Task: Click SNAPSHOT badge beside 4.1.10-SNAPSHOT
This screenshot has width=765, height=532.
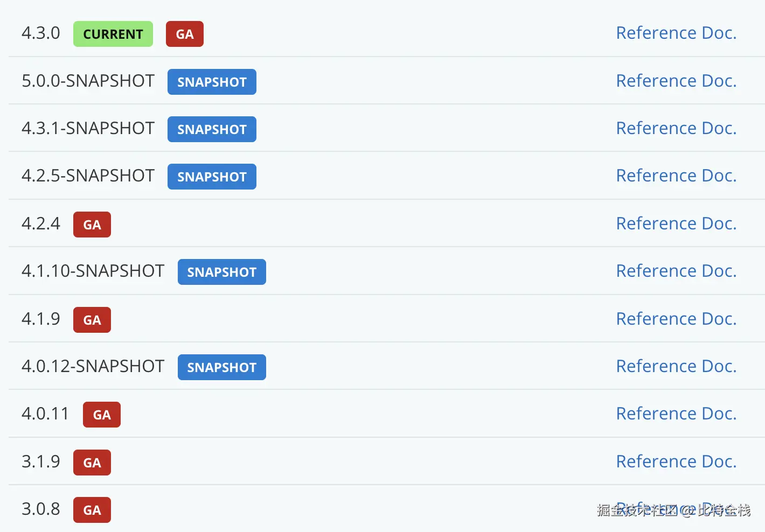Action: coord(221,272)
